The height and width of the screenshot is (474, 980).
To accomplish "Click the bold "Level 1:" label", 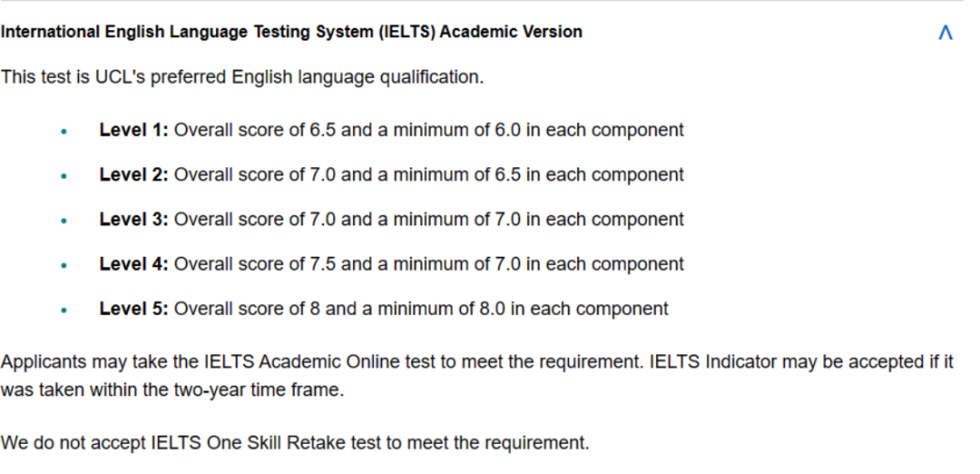I will point(133,130).
